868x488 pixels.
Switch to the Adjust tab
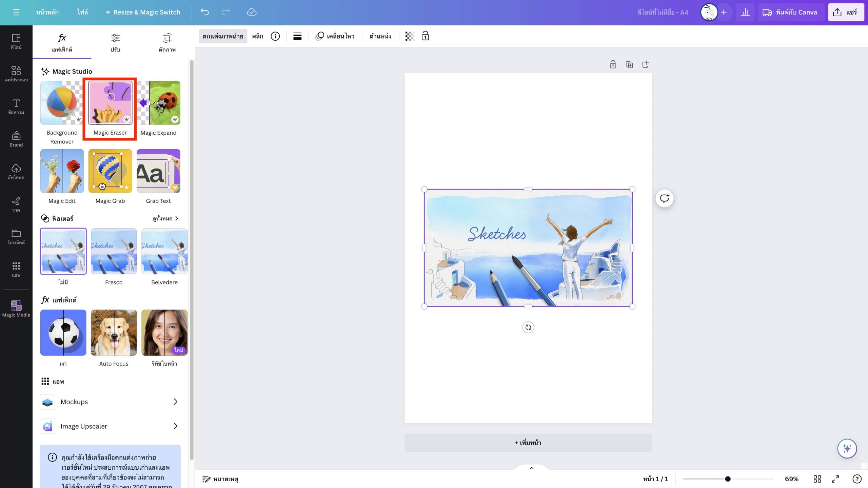115,42
